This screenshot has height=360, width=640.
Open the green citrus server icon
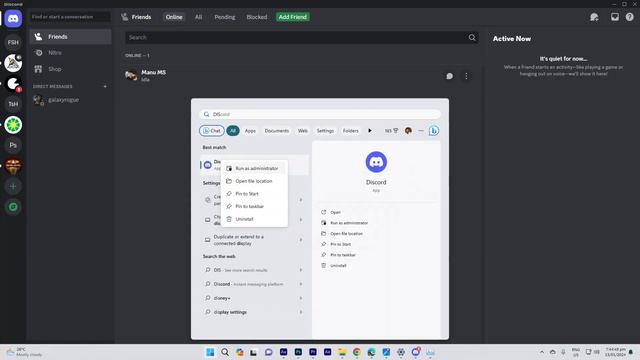(13, 125)
